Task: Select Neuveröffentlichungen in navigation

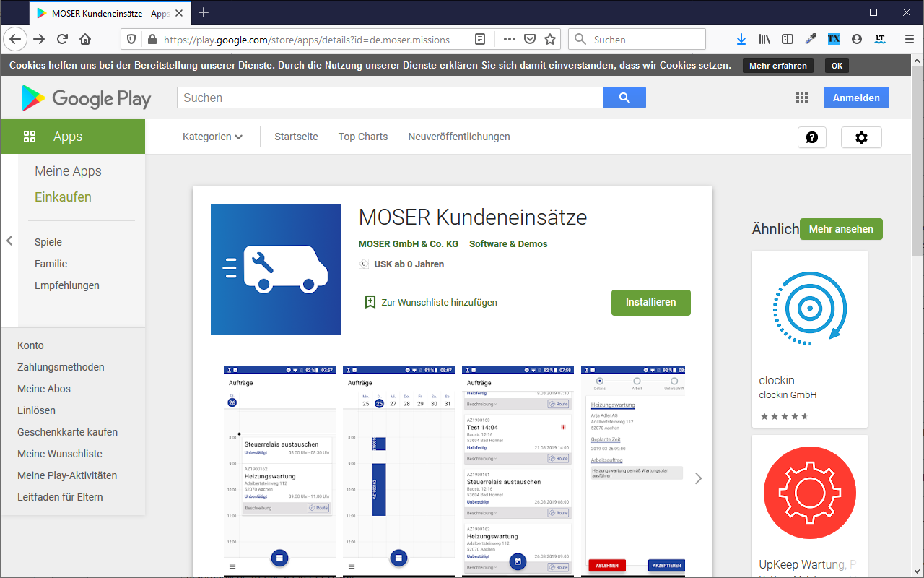Action: coord(459,137)
